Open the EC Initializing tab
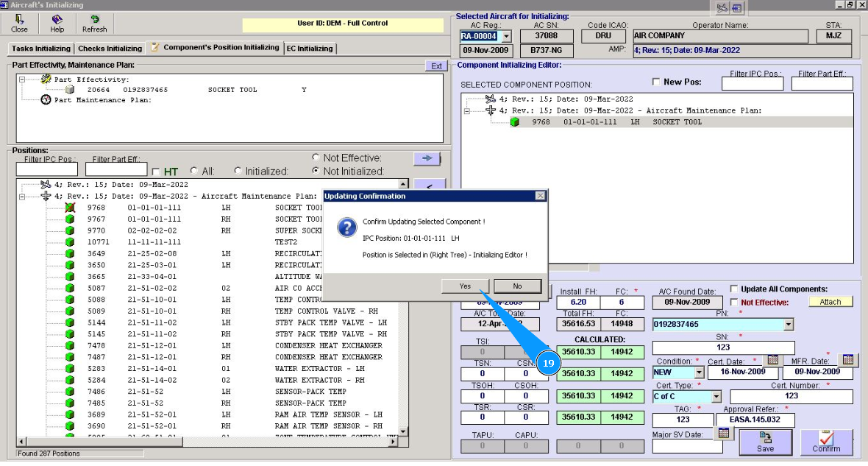This screenshot has width=868, height=466. point(310,49)
